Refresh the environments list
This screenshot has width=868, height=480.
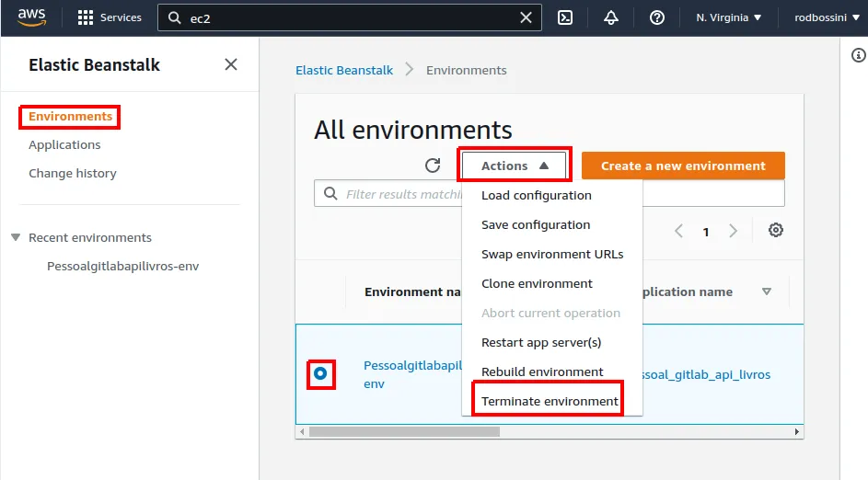[x=433, y=166]
